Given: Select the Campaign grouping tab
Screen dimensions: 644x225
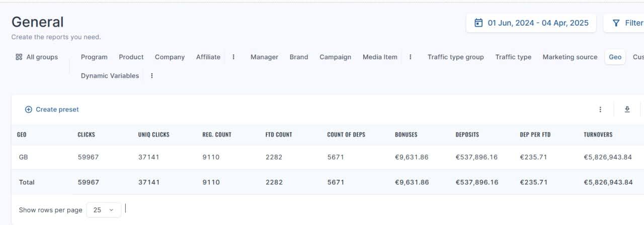Looking at the screenshot, I should (x=335, y=57).
